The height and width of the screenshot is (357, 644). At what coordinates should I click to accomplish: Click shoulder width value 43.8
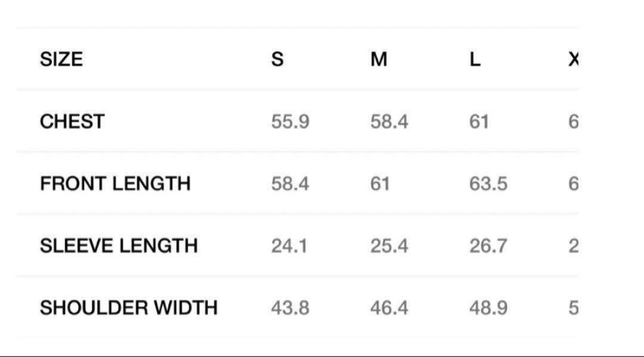tap(290, 308)
